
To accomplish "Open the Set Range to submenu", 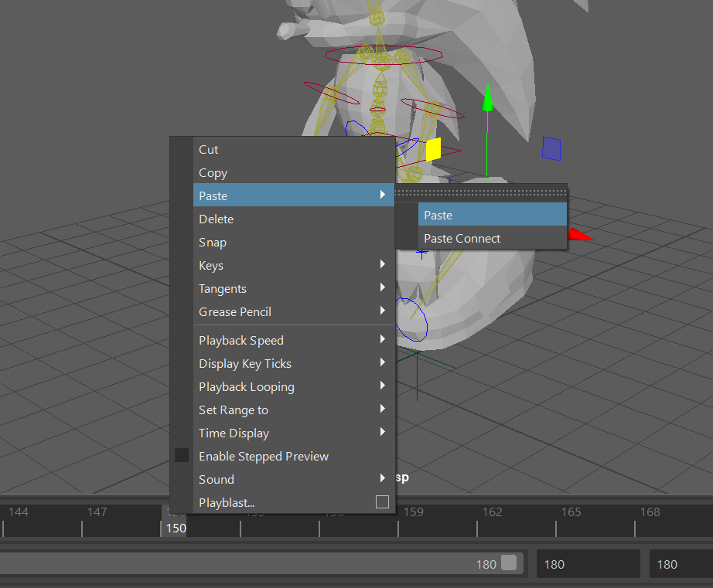I will point(234,410).
